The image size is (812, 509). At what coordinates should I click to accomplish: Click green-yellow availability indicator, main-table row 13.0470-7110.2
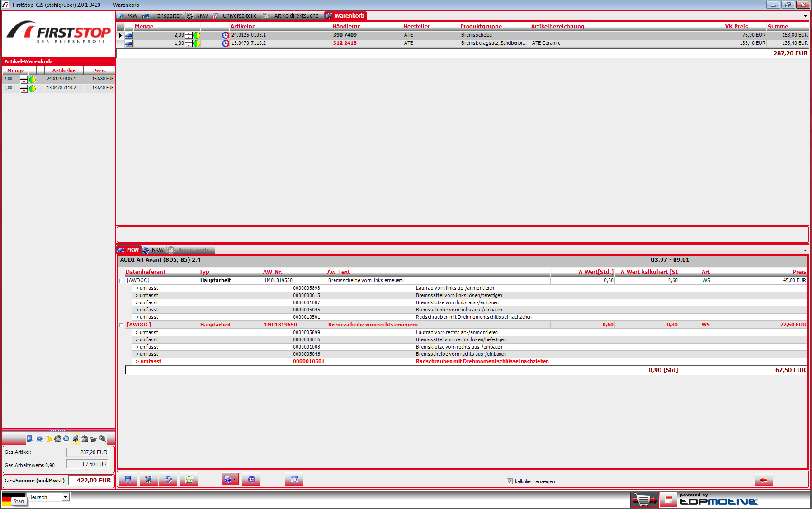point(197,43)
